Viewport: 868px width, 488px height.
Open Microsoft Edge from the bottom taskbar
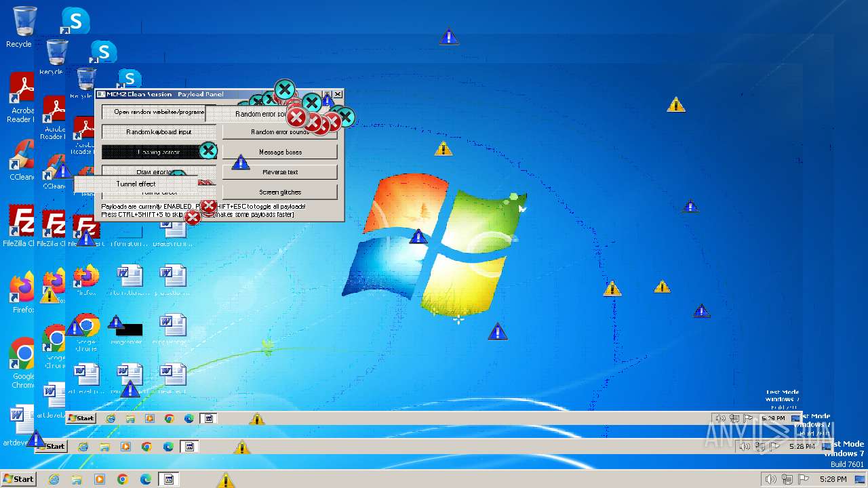pyautogui.click(x=146, y=479)
